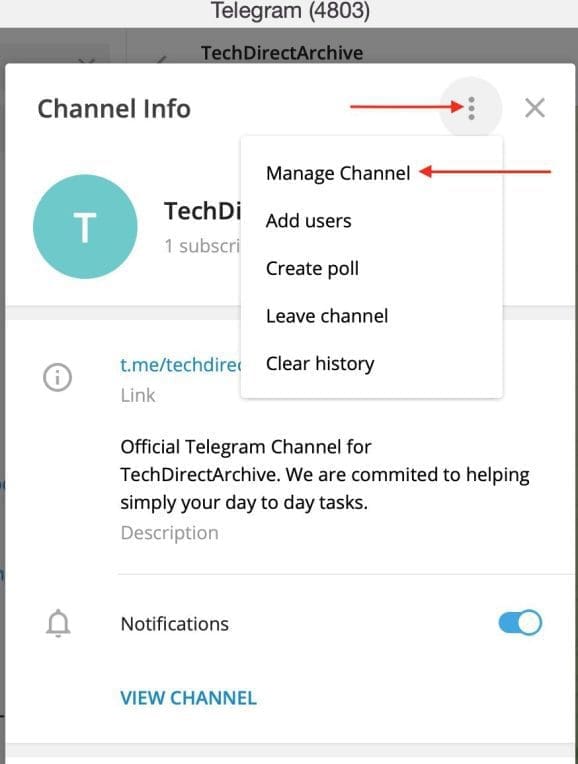Click the Channel Info heading

[114, 109]
